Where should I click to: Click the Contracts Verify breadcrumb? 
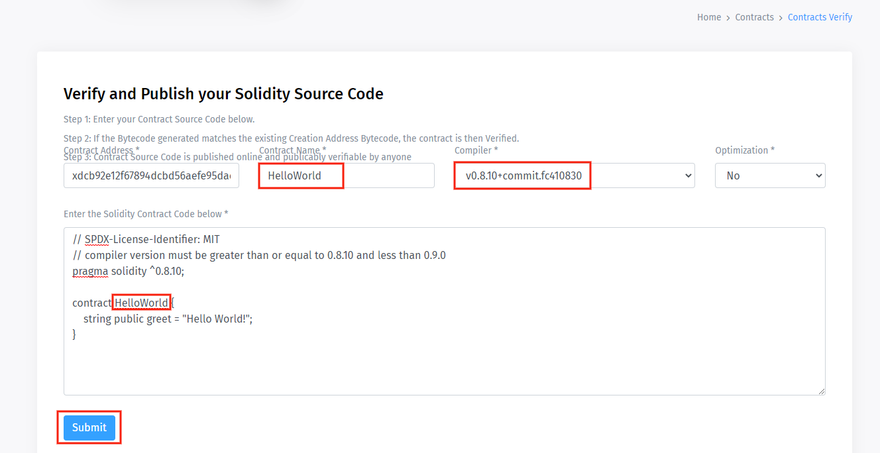coord(819,17)
